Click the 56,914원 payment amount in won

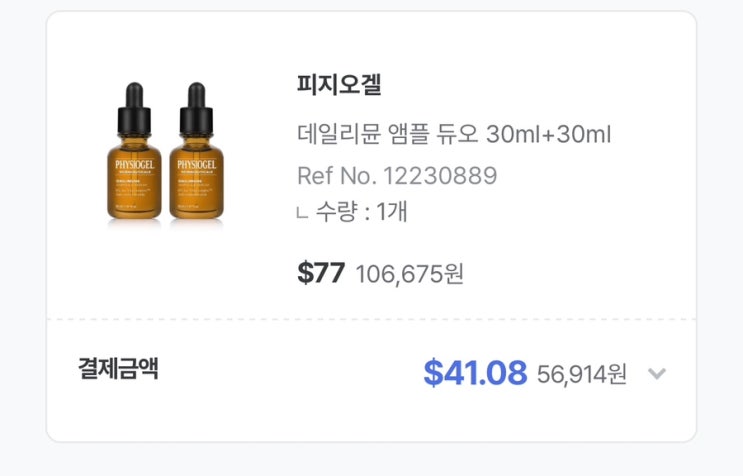[x=582, y=374]
